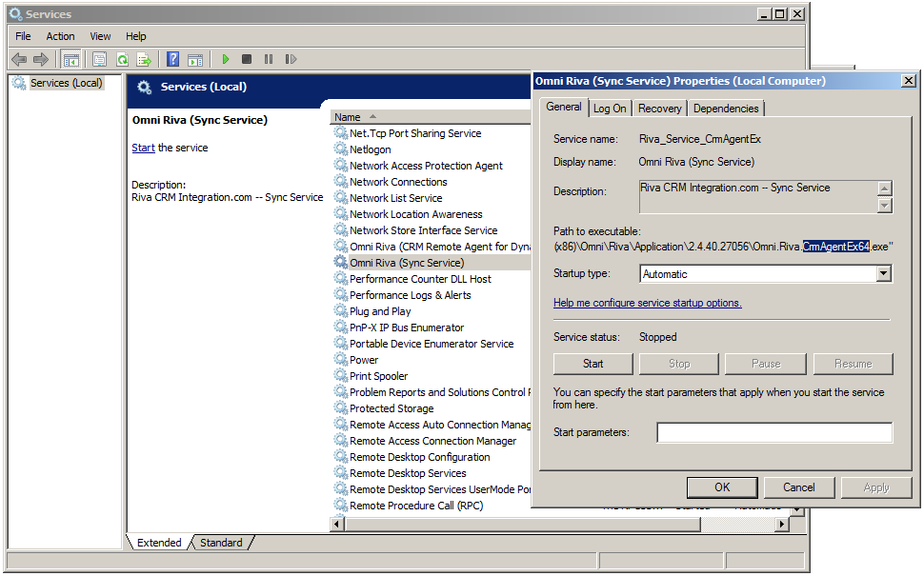Click the Forward arrow toolbar icon
924x576 pixels.
pyautogui.click(x=41, y=59)
